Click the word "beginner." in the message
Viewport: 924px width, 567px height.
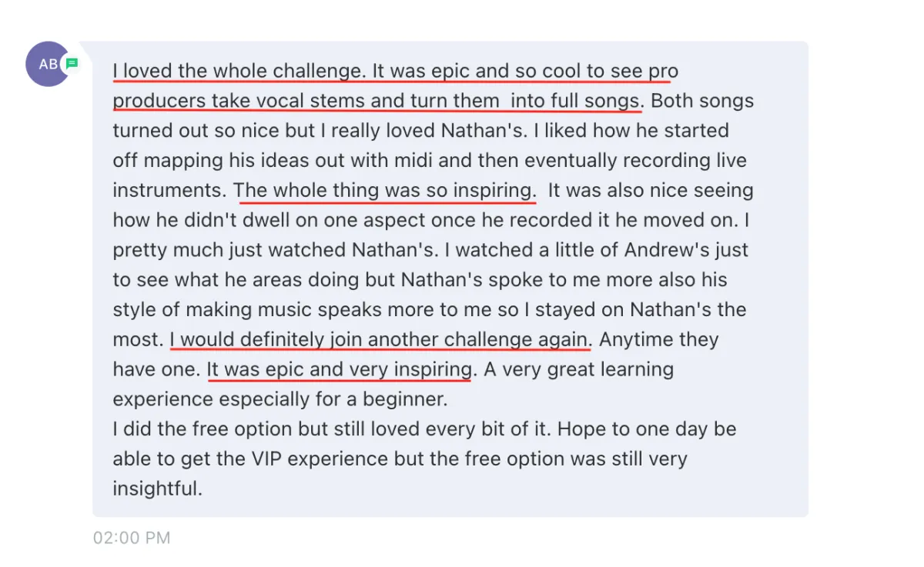click(407, 400)
